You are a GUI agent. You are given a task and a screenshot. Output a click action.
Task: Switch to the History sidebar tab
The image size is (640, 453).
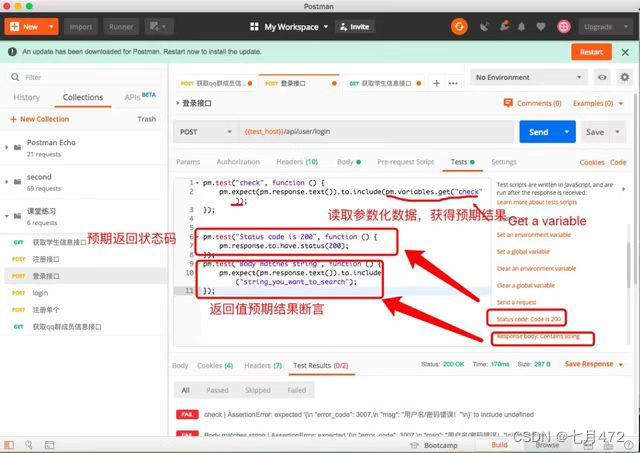27,98
